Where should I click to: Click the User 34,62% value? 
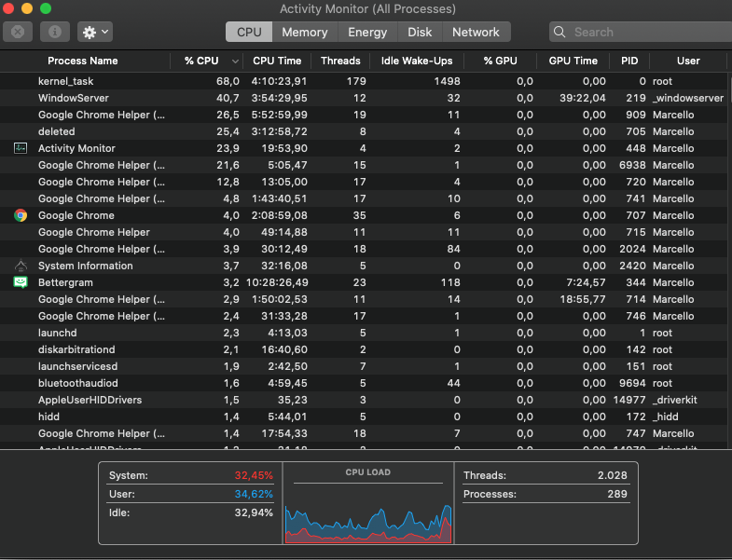[254, 494]
